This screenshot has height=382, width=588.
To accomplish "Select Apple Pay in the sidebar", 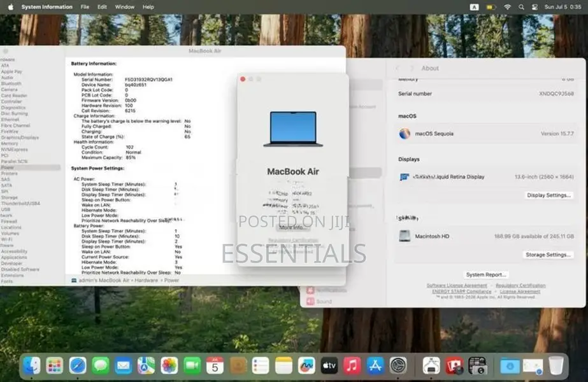I will [11, 71].
